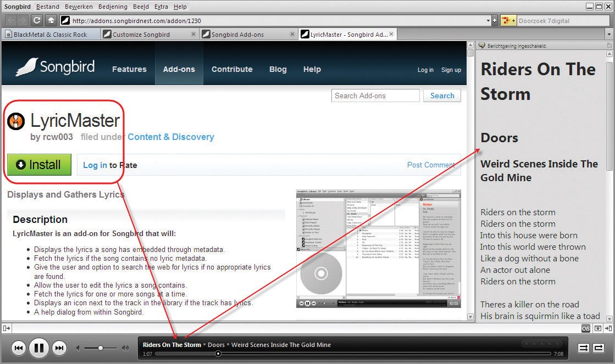
Task: Open the website Help link
Action: [312, 69]
